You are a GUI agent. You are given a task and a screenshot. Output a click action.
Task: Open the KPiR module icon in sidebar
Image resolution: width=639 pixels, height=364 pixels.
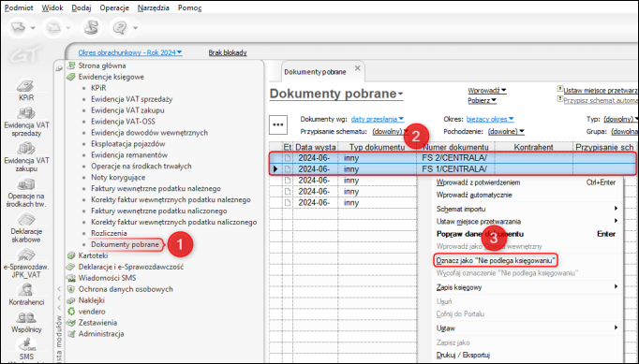(26, 91)
